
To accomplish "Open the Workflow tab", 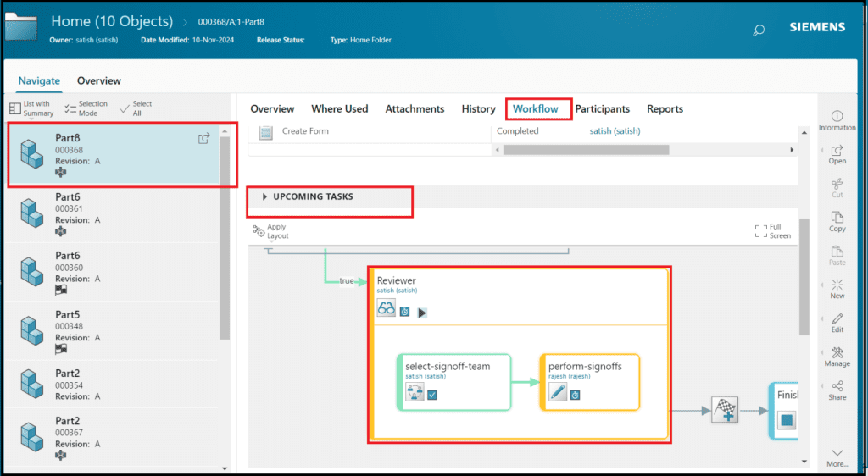I will tap(536, 108).
